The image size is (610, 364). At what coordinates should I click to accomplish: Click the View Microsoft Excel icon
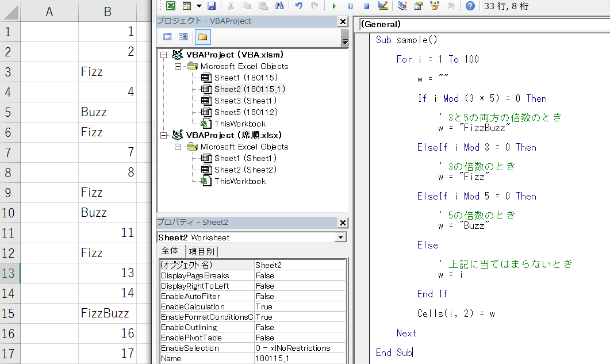click(x=171, y=6)
